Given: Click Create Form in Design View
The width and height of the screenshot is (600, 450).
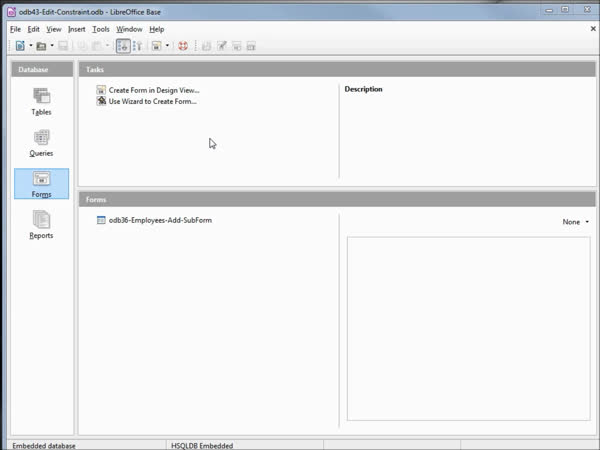Looking at the screenshot, I should click(154, 90).
